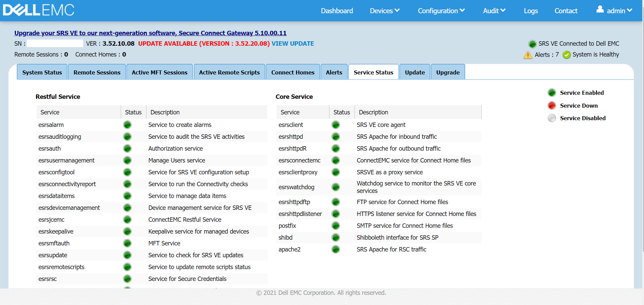Click the VIEW UPDATE link
The width and height of the screenshot is (644, 305).
coord(293,44)
